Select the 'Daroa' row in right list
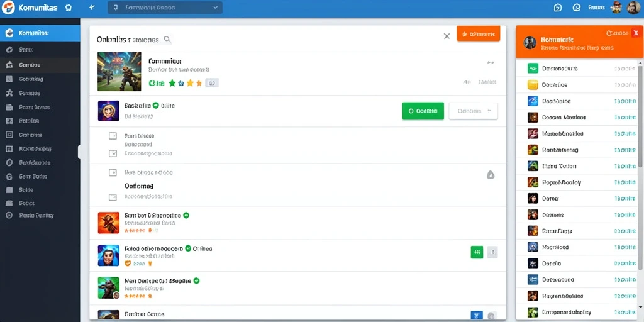Viewport: 644px width, 322px height. 577,198
